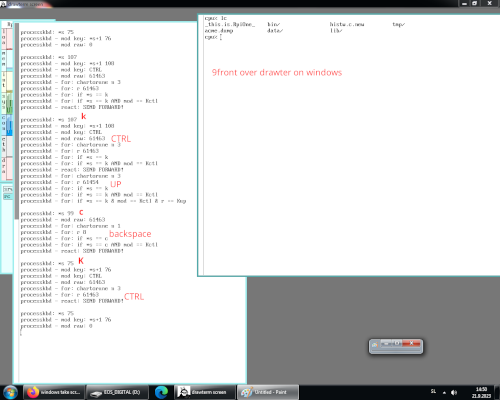Open the EOS_DIGITAL (D:) taskbar window
500x400 pixels.
tap(117, 392)
